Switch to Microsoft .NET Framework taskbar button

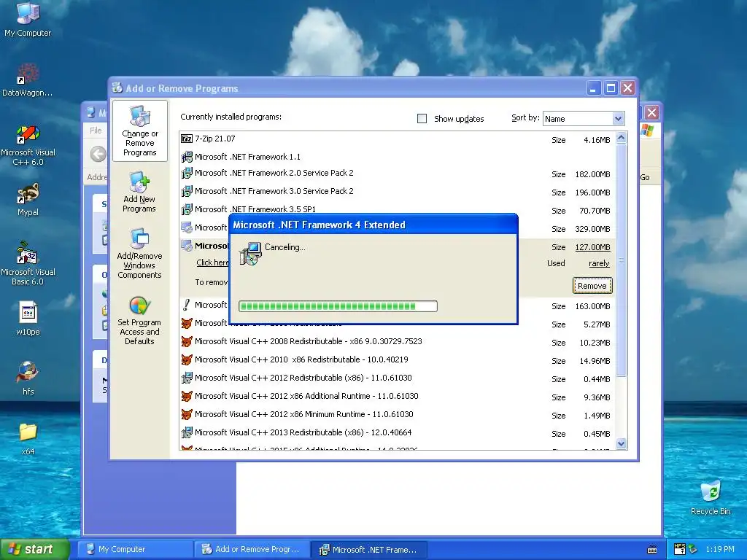pos(369,549)
